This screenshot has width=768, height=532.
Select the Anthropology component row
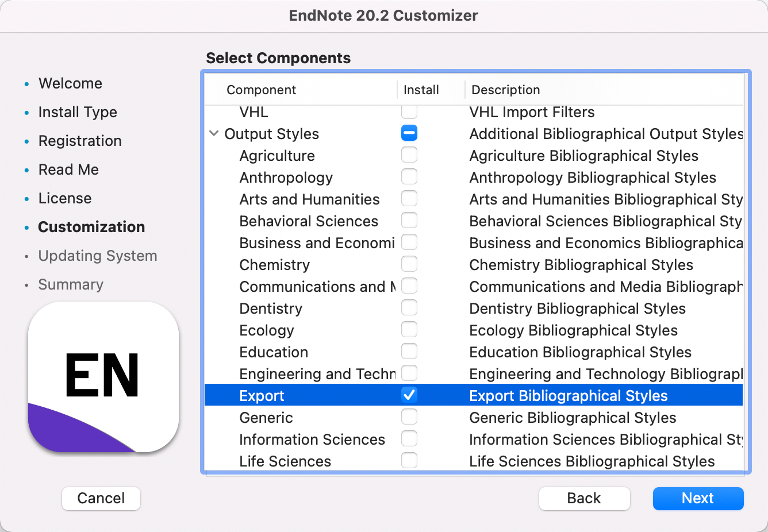(x=474, y=177)
